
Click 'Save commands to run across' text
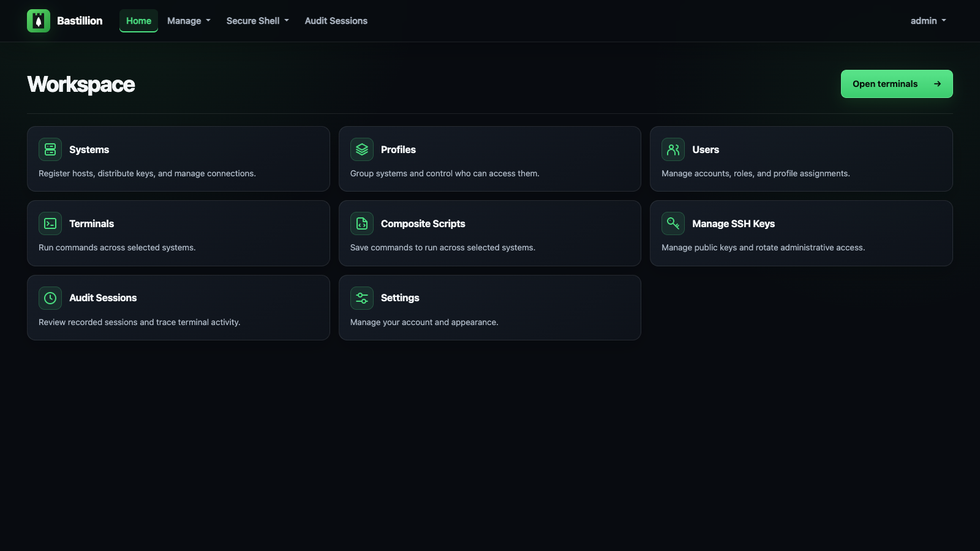pyautogui.click(x=443, y=247)
